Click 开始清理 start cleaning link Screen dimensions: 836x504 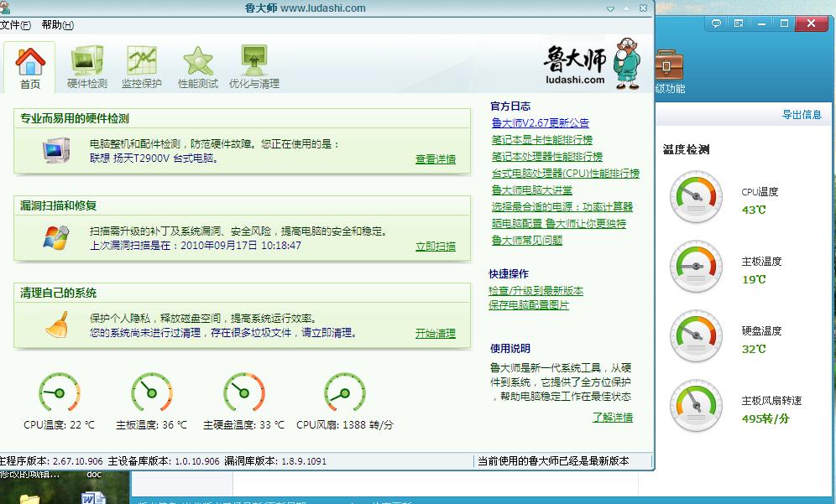click(436, 334)
